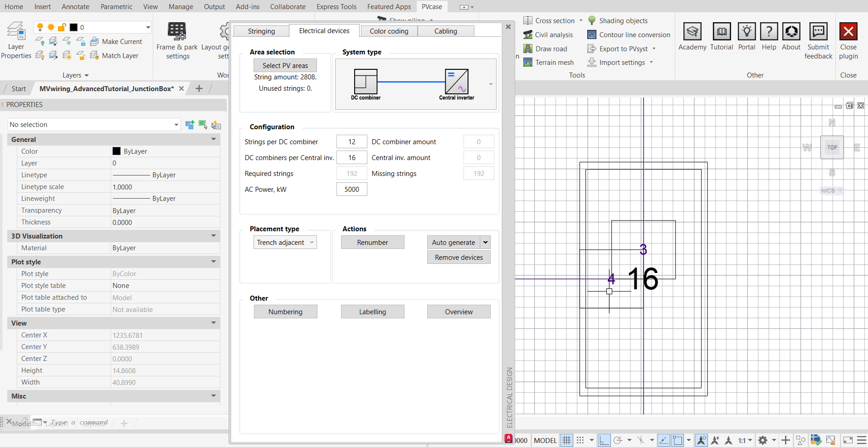Screen dimensions: 868x448
Task: Open Civil analysis tool
Action: (548, 35)
